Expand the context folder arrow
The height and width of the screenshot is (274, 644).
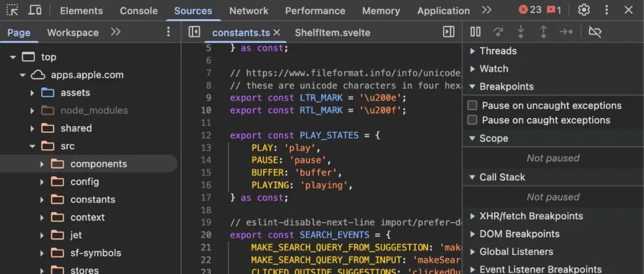point(42,217)
